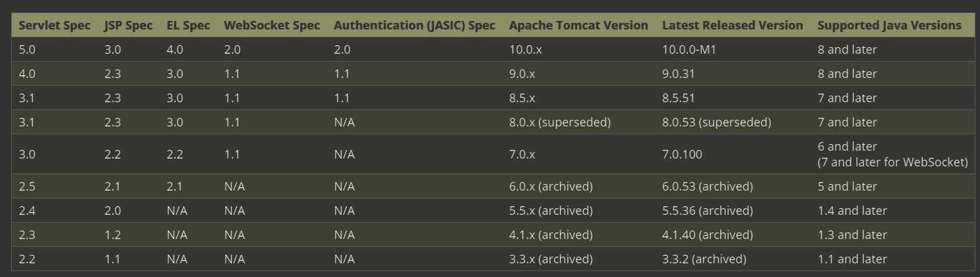Click the Latest Released Version header
This screenshot has width=980, height=277.
pyautogui.click(x=732, y=26)
